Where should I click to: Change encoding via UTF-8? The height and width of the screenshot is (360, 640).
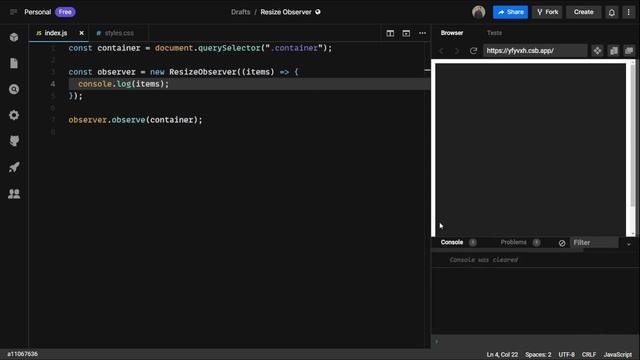(567, 354)
